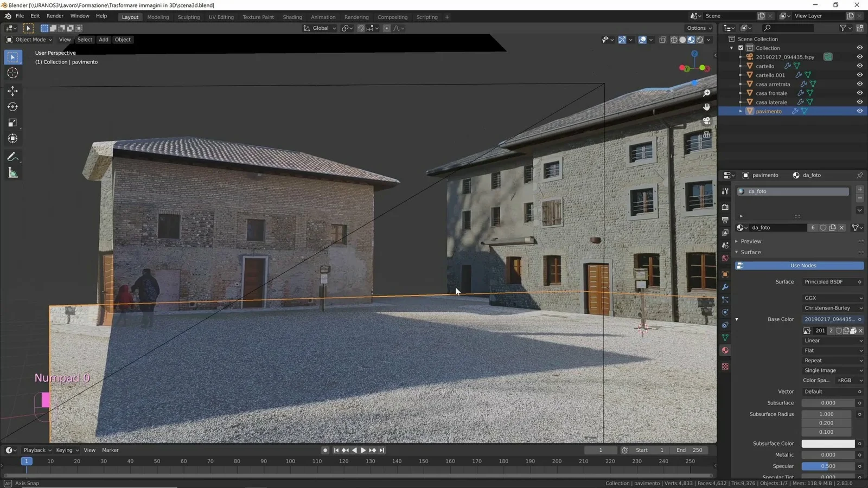
Task: Open the Render properties tab
Action: click(x=725, y=207)
